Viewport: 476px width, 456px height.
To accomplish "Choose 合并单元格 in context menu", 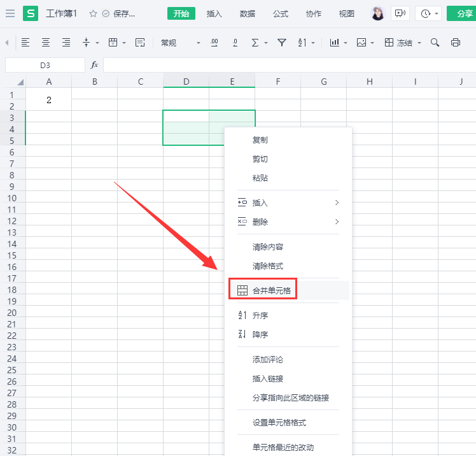I will coord(288,290).
